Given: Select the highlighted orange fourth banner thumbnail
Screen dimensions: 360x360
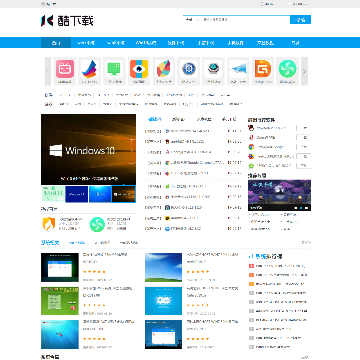Looking at the screenshot, I should (x=124, y=194).
